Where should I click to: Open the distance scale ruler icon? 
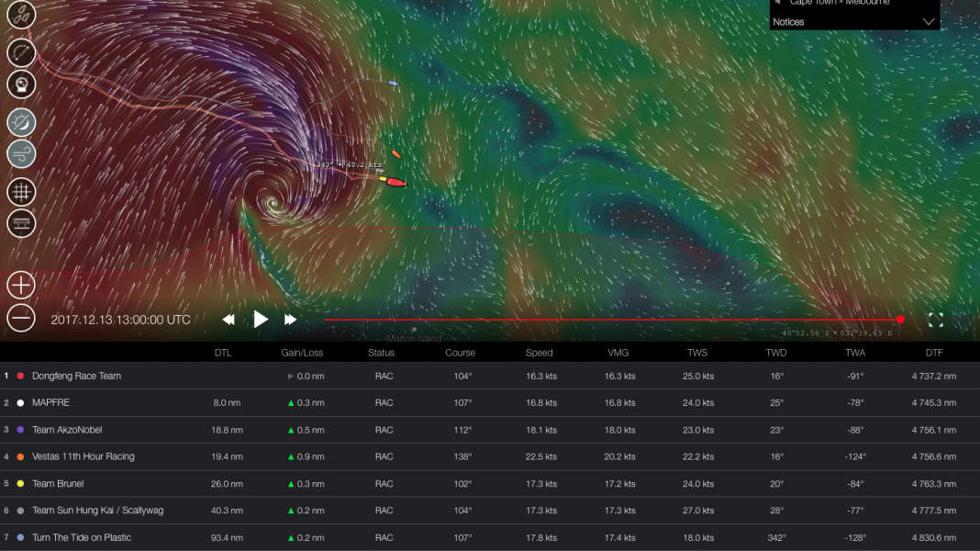click(21, 223)
